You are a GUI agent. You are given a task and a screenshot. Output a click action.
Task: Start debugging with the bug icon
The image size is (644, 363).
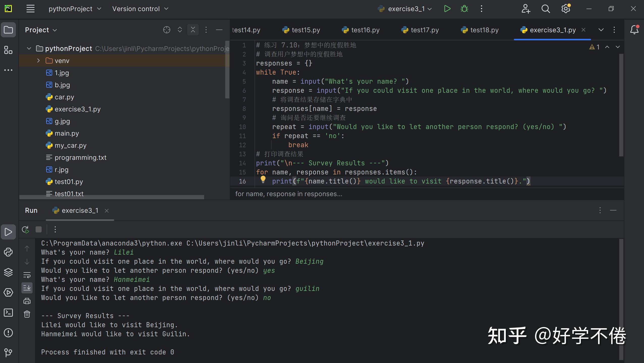[x=464, y=8]
